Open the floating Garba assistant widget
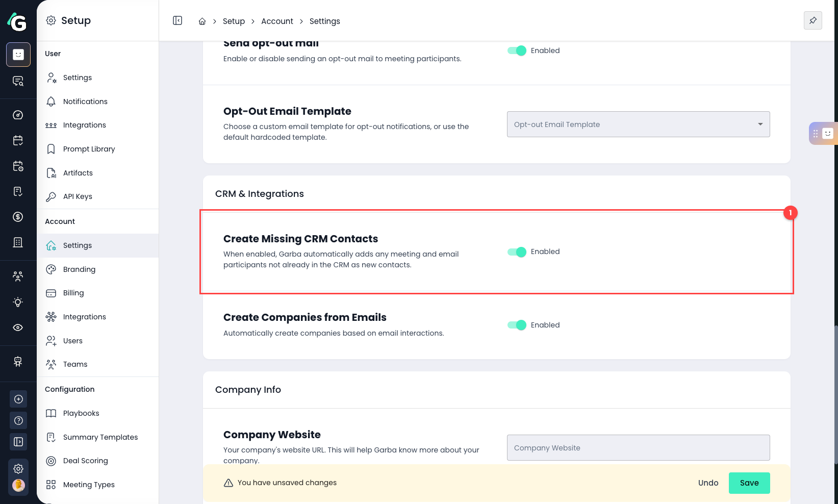The image size is (838, 504). pyautogui.click(x=823, y=133)
